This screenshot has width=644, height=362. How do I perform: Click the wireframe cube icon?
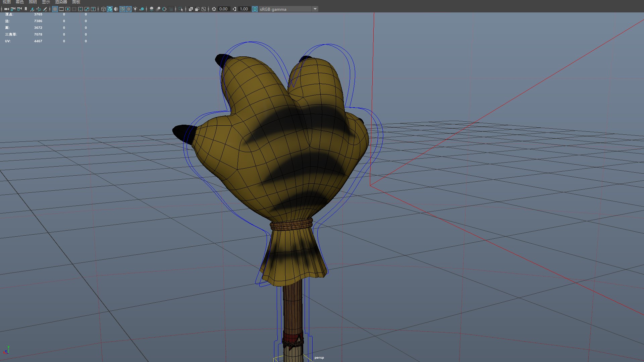(103, 9)
